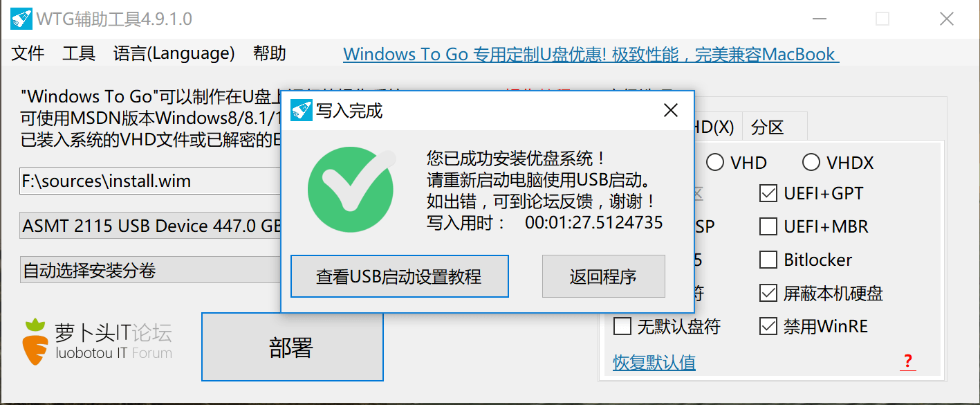Screen dimensions: 980x405
Task: Switch to the 分区 tab
Action: tap(768, 127)
